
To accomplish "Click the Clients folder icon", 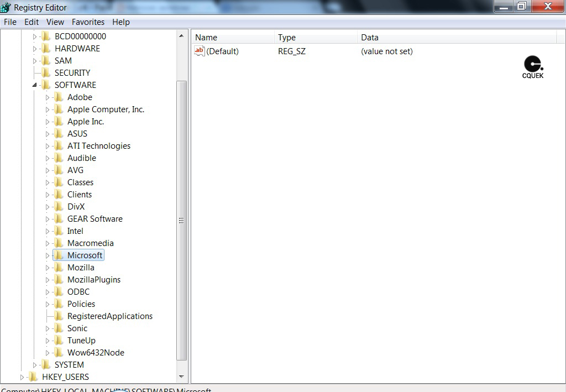I will click(x=59, y=195).
